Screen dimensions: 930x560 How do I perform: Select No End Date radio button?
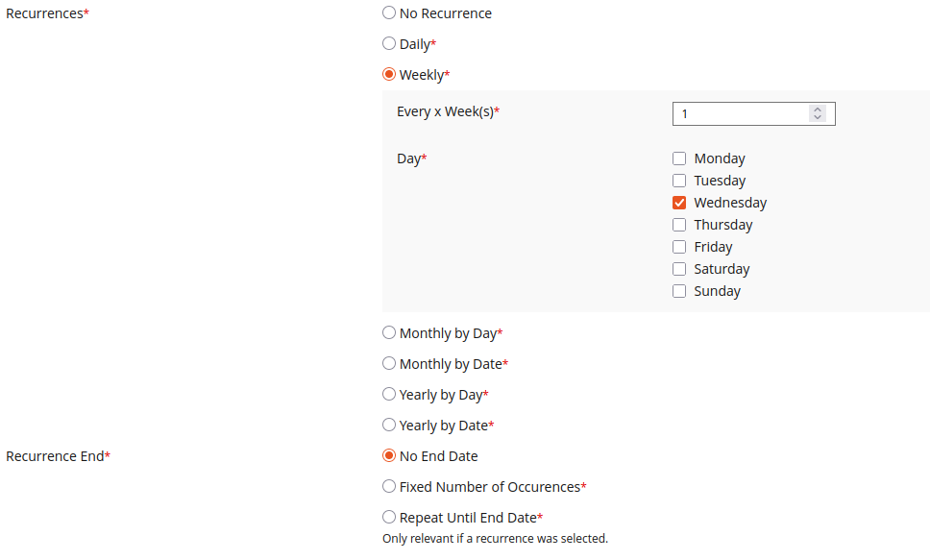pyautogui.click(x=389, y=456)
